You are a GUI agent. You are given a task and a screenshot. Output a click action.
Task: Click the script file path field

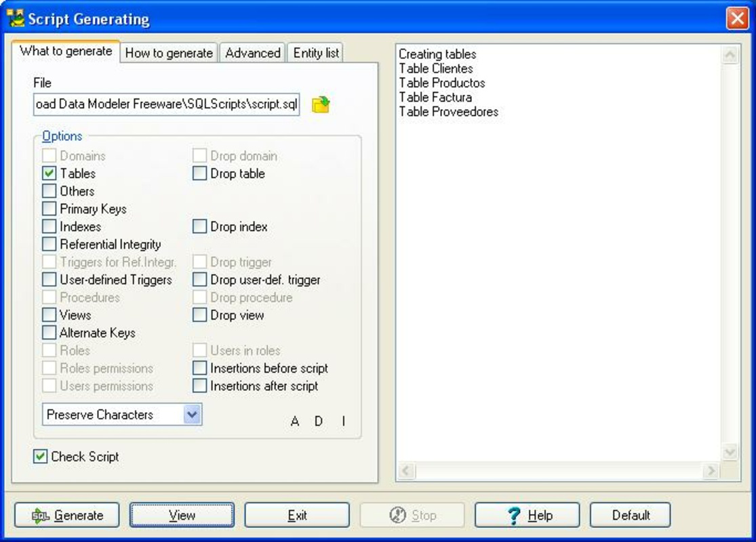click(166, 104)
